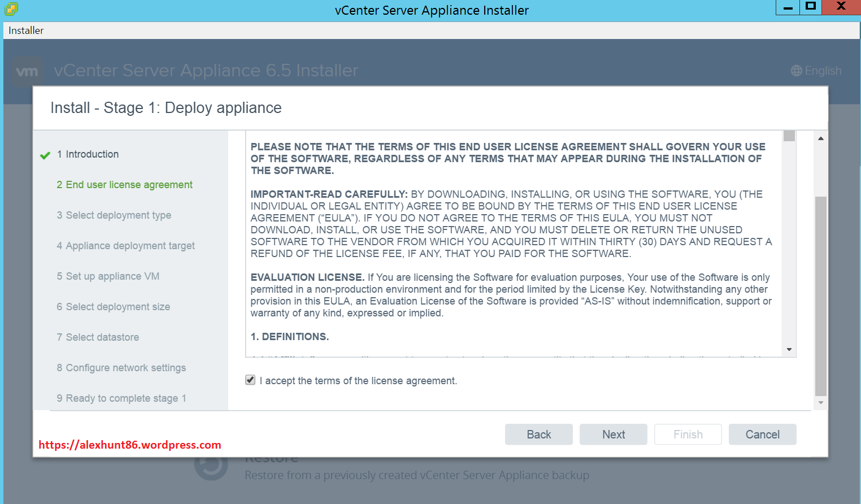
Task: Open the English language selector
Action: click(x=816, y=71)
